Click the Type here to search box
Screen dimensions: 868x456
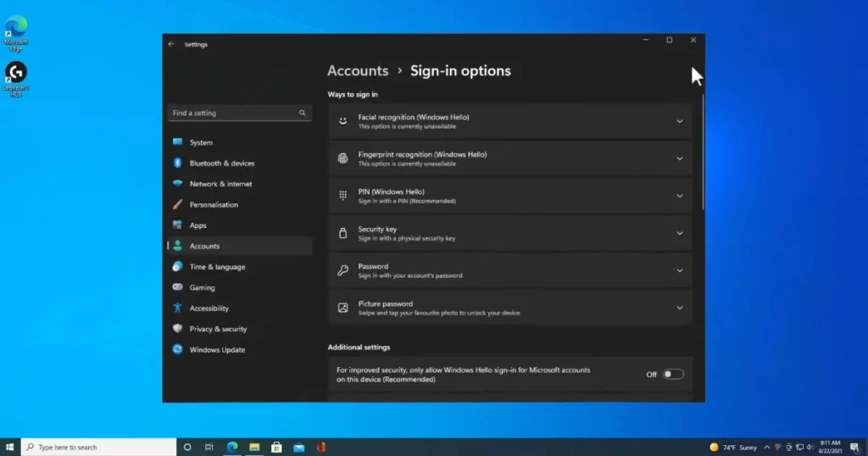pos(98,448)
